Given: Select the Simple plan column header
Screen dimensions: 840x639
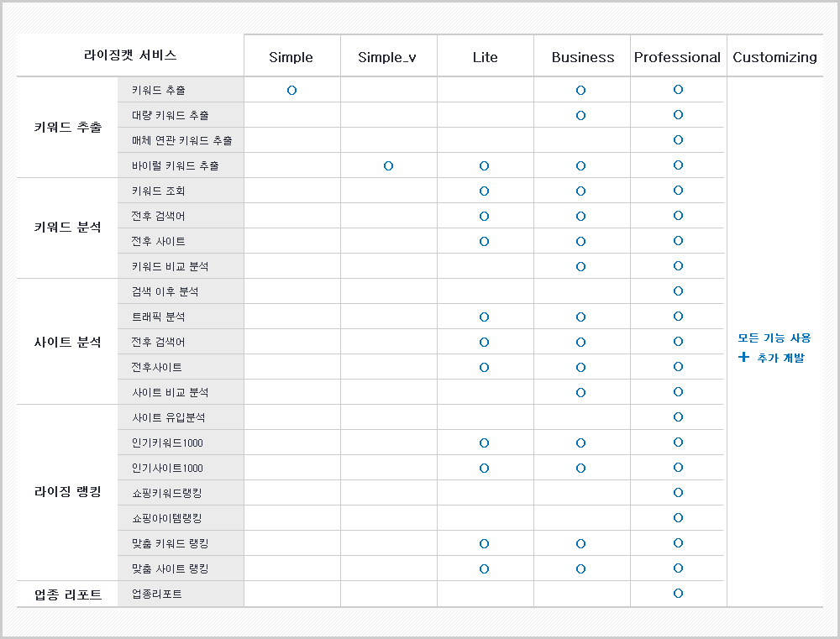Looking at the screenshot, I should point(291,57).
